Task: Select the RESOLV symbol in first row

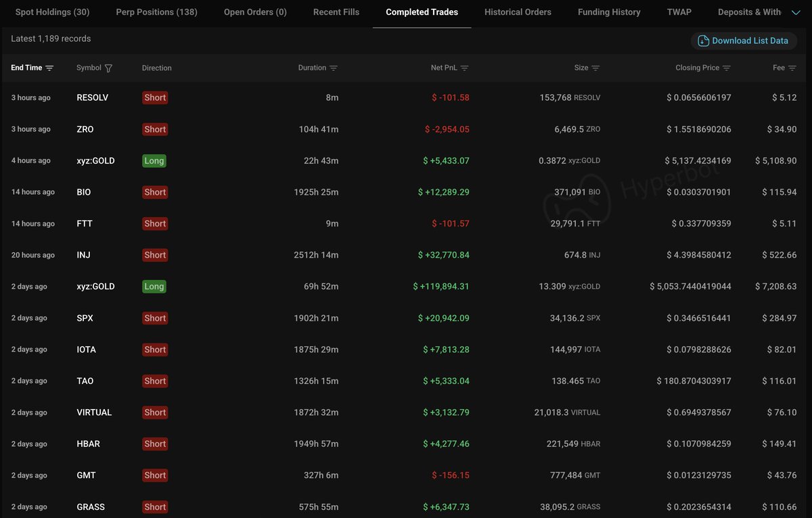Action: click(x=93, y=97)
